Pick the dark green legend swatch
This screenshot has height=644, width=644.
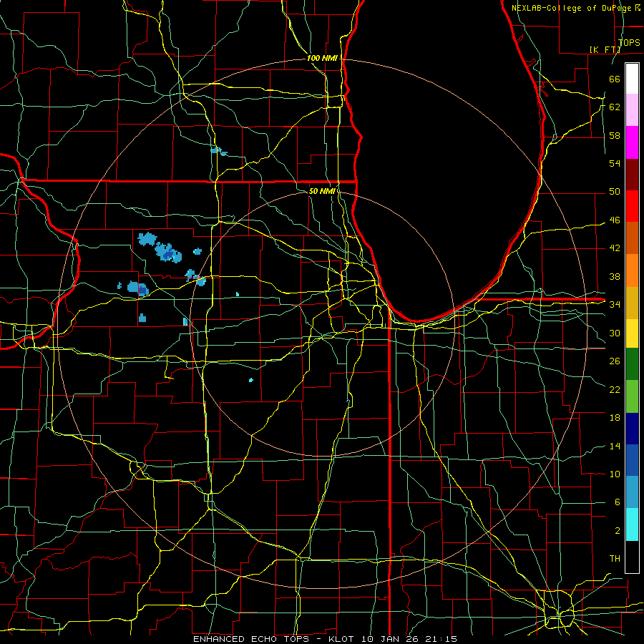point(632,364)
